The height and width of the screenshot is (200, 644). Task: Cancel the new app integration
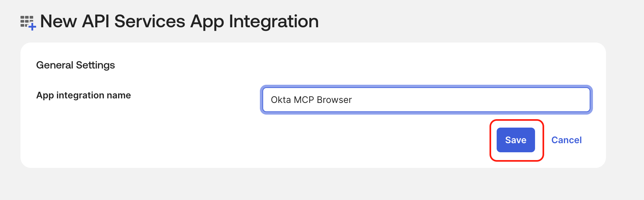[566, 140]
